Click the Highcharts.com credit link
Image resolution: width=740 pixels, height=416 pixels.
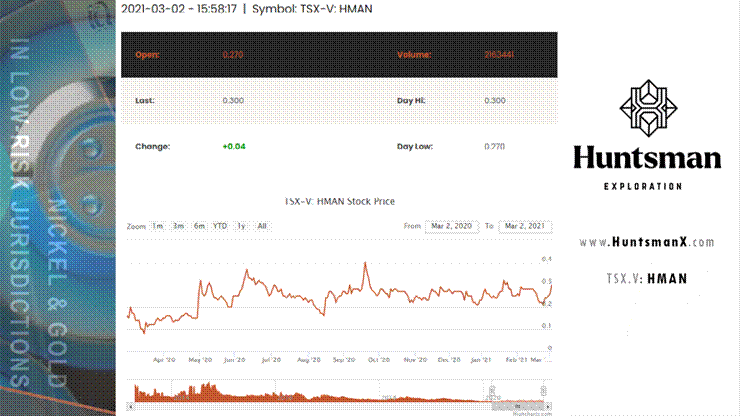(532, 414)
